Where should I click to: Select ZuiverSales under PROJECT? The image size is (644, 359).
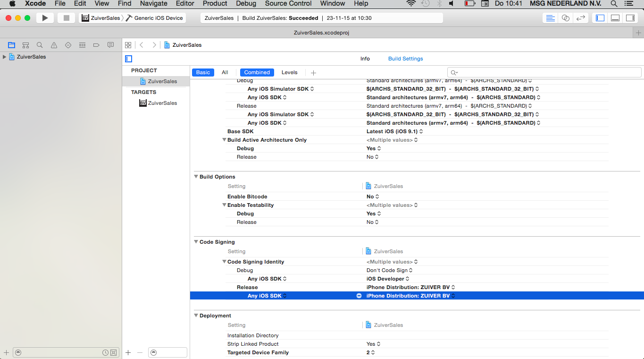pyautogui.click(x=158, y=81)
